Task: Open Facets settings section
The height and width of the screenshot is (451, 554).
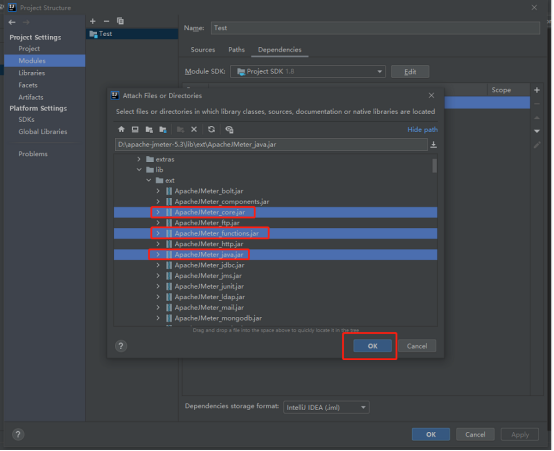Action: click(28, 85)
